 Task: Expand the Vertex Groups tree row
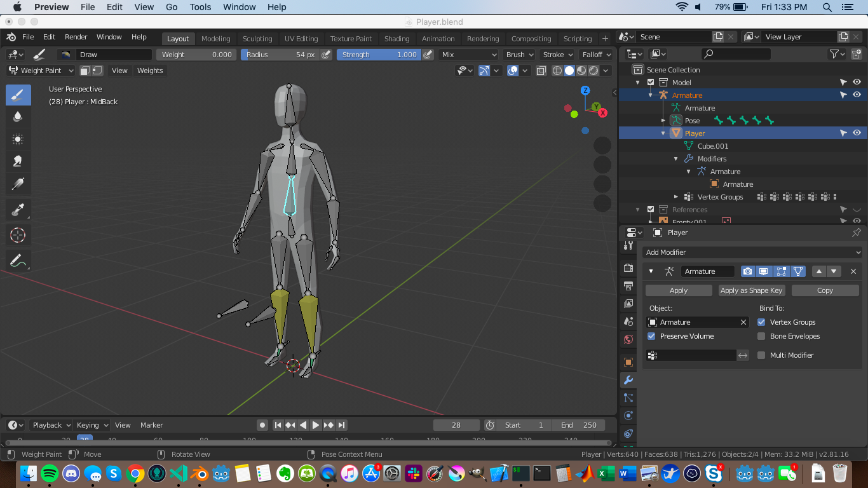coord(676,197)
